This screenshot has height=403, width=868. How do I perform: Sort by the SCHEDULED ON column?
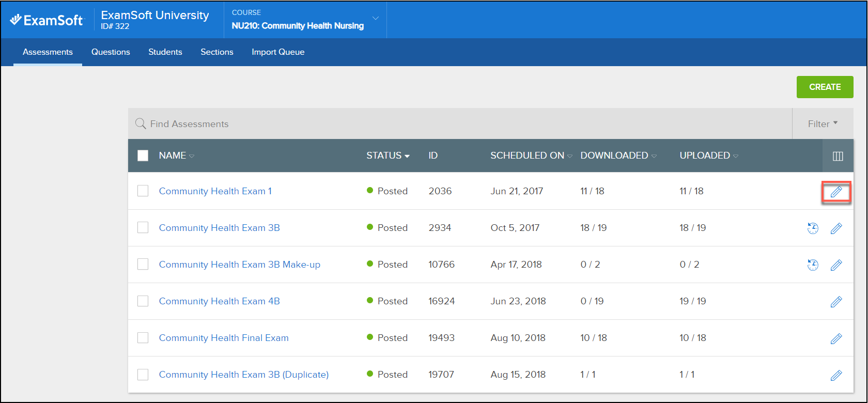531,156
